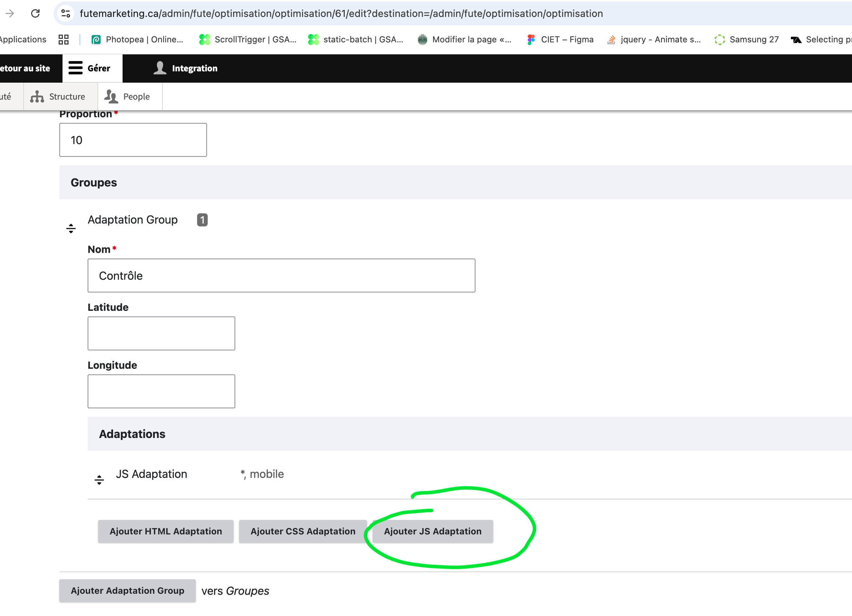Open the jquery Animate bookmark
852x616 pixels.
[x=654, y=40]
